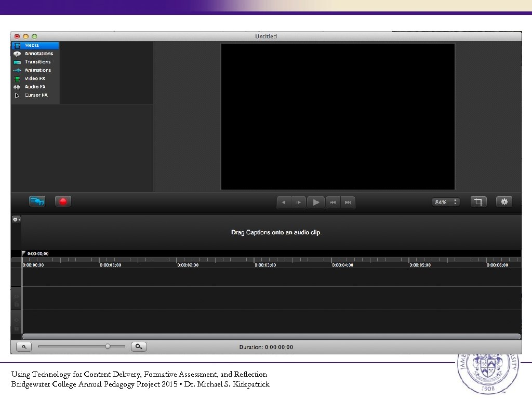Click the black video preview canvas

338,116
